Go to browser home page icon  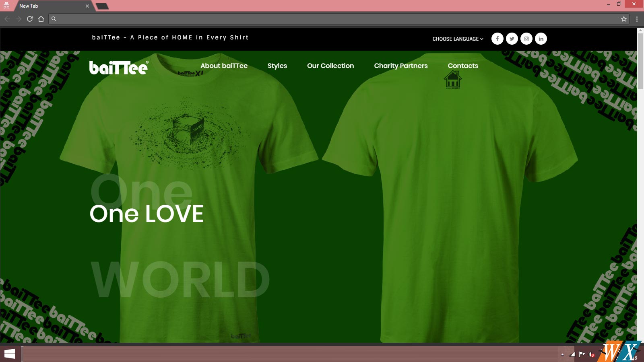click(x=41, y=19)
